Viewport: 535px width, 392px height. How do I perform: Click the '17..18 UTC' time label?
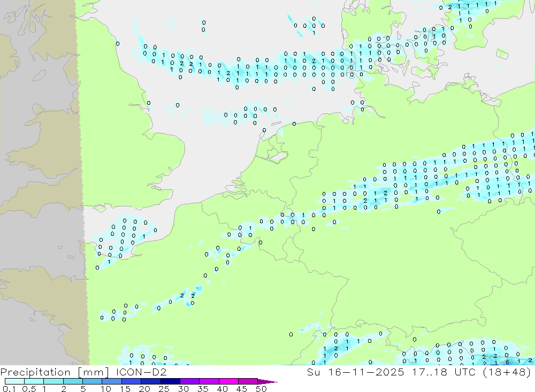tap(444, 372)
